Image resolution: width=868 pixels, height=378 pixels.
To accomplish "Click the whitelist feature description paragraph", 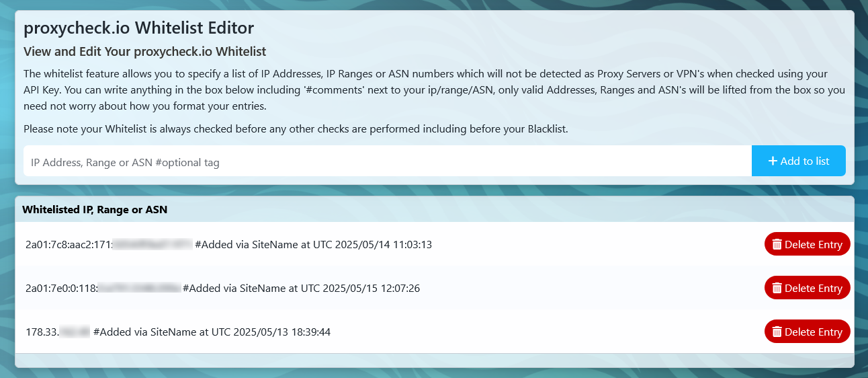I will [x=435, y=90].
